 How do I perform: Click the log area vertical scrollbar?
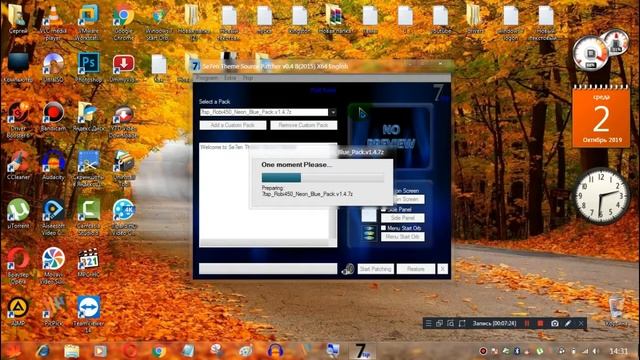(333, 224)
